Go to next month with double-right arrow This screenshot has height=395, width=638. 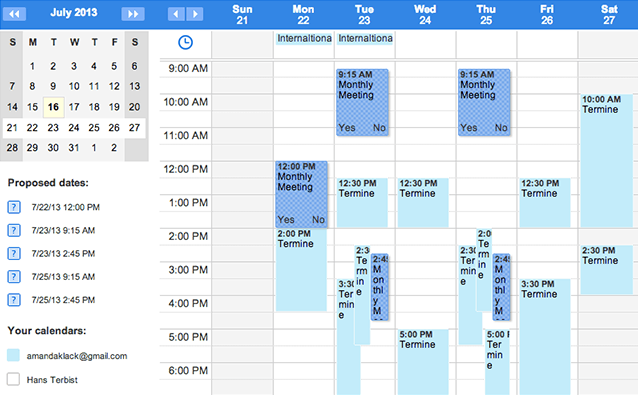click(x=133, y=14)
